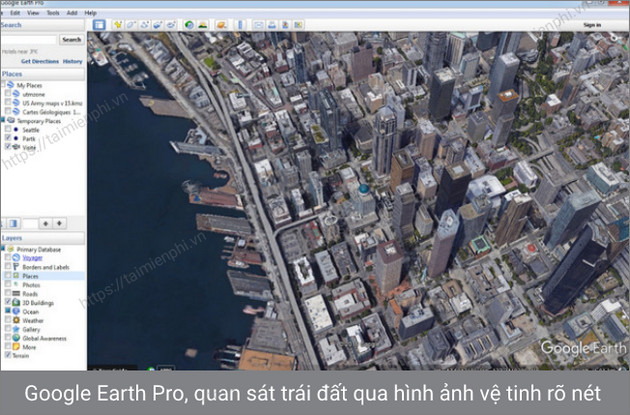Click the Print toolbar icon

272,25
